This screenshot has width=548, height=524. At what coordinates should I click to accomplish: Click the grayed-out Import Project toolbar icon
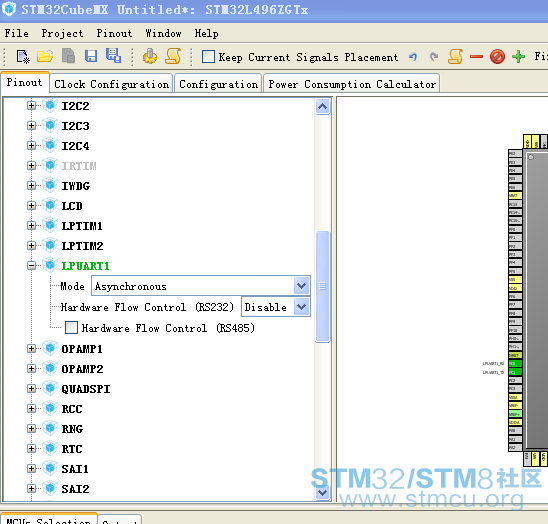68,56
